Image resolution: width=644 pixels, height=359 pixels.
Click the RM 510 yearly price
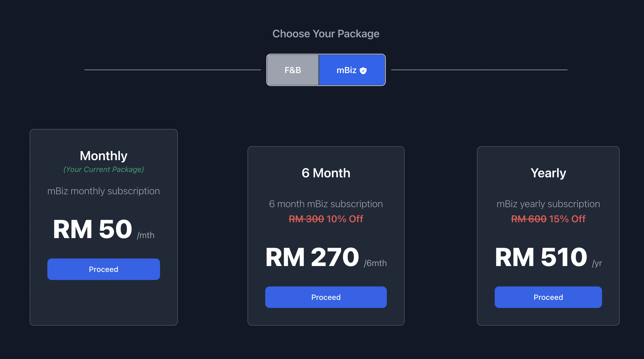tap(541, 257)
